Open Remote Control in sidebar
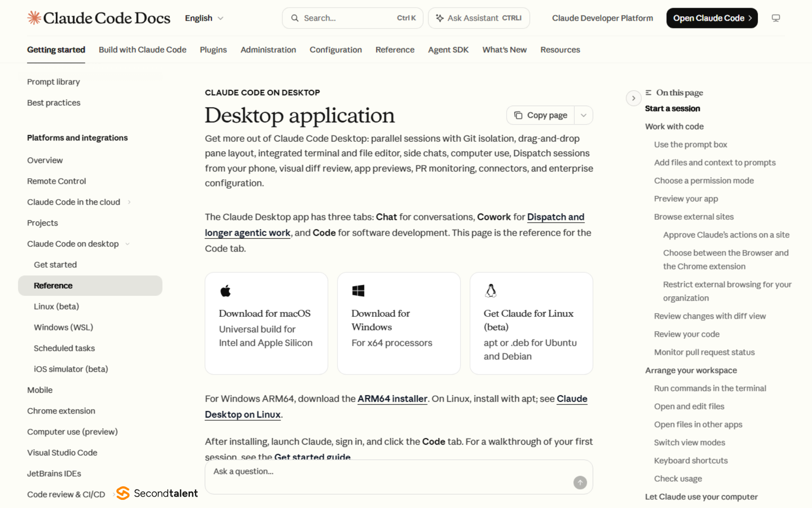Image resolution: width=812 pixels, height=508 pixels. (56, 181)
